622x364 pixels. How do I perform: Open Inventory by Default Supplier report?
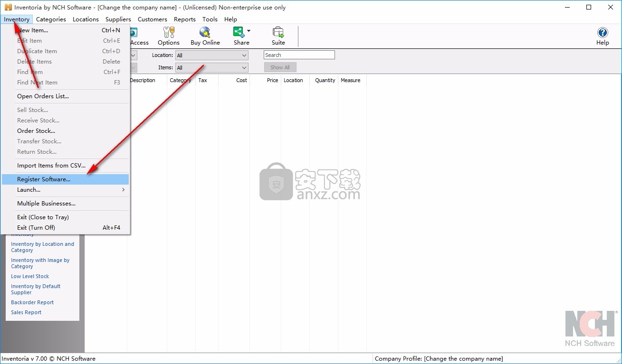click(36, 289)
